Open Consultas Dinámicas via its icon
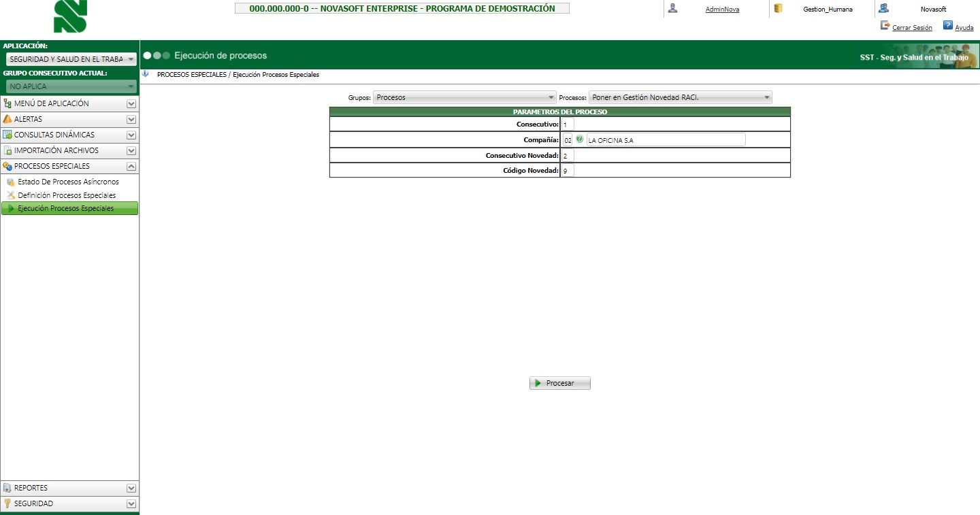980x515 pixels. point(7,135)
